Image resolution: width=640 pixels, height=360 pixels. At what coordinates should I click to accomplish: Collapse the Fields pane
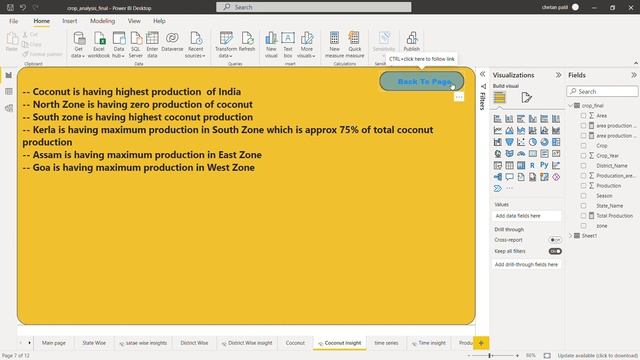(633, 75)
